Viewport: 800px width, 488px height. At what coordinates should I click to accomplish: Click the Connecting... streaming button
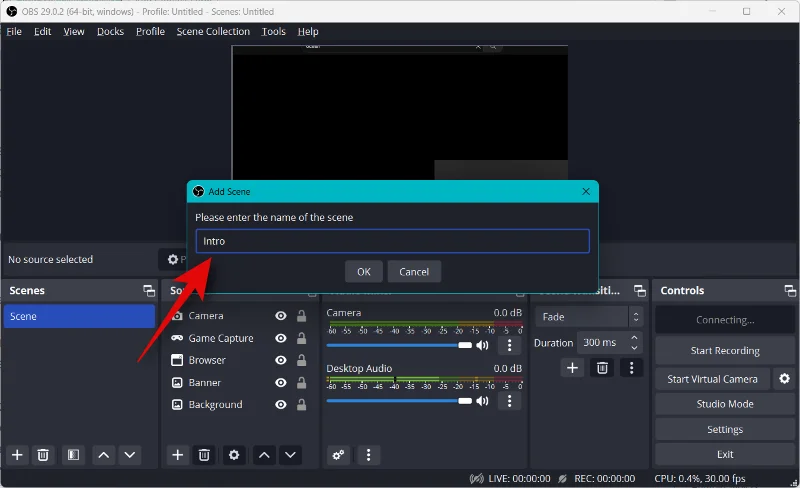(725, 320)
